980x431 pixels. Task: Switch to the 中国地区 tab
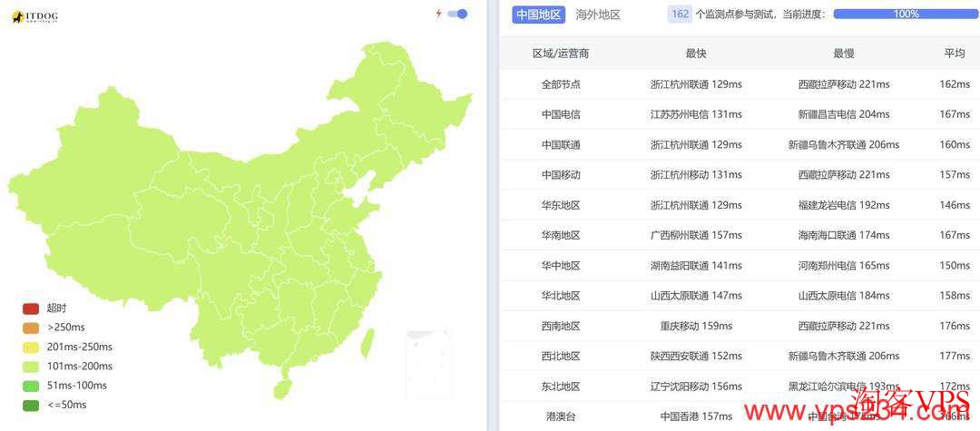(539, 15)
